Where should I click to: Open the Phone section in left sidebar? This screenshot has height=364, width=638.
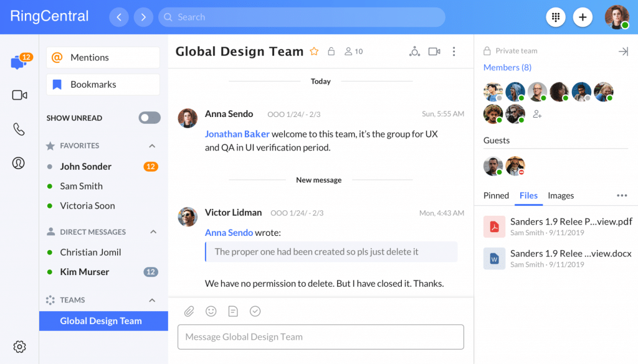(x=19, y=129)
